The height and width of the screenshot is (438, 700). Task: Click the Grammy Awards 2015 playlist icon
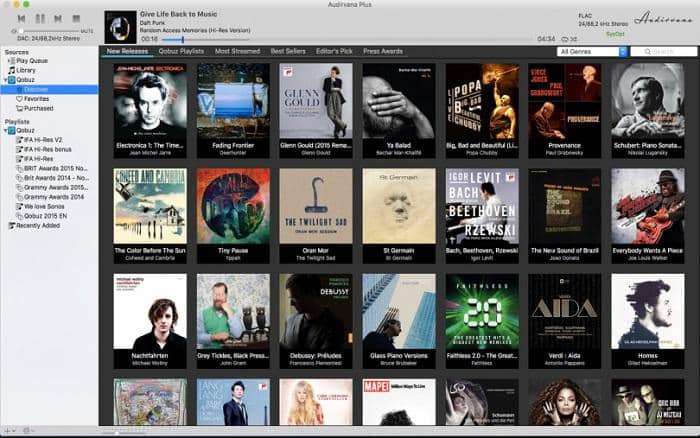[x=19, y=188]
